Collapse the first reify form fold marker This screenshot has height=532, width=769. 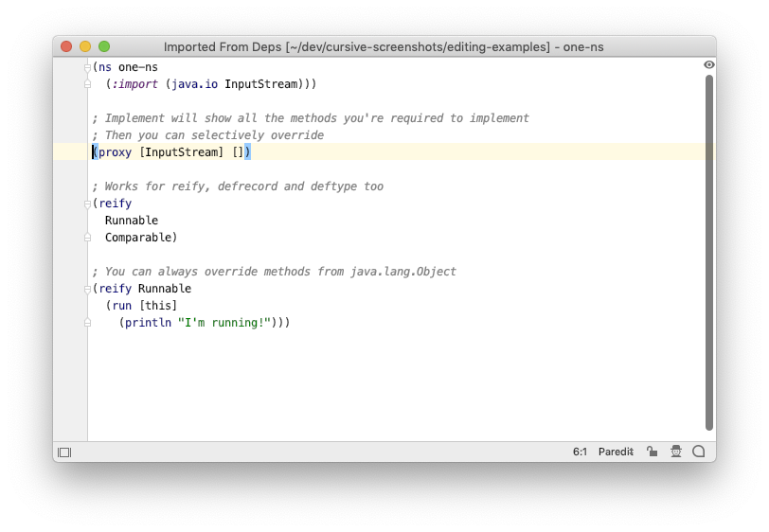(x=87, y=204)
